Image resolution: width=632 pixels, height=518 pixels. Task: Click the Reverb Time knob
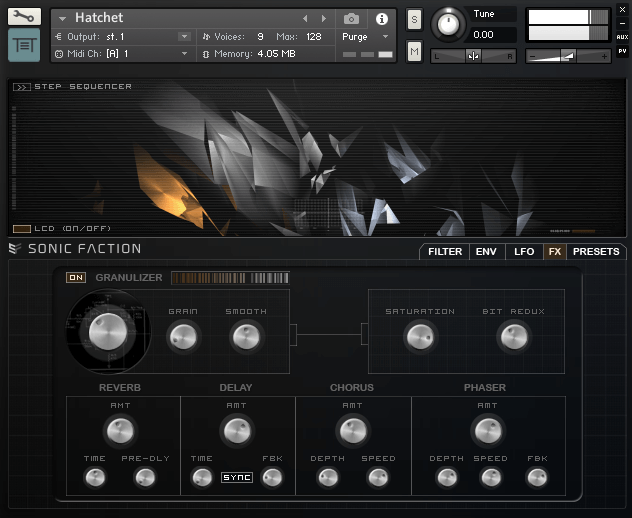[x=95, y=477]
